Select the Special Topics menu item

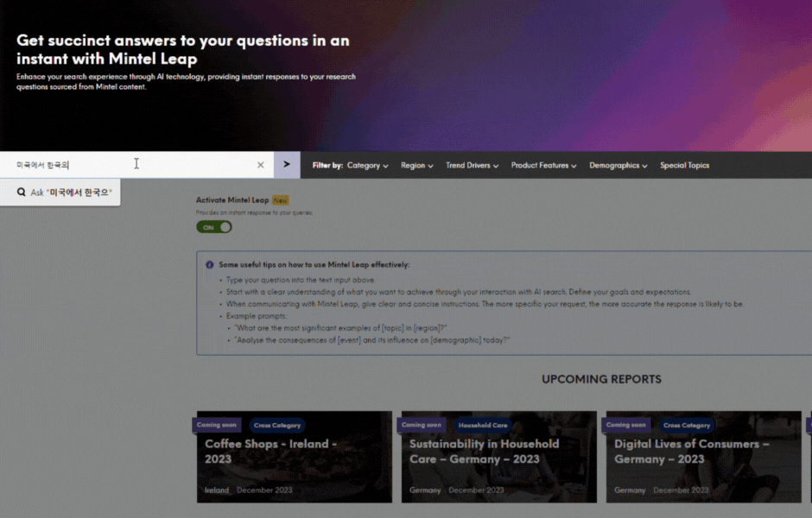tap(684, 166)
